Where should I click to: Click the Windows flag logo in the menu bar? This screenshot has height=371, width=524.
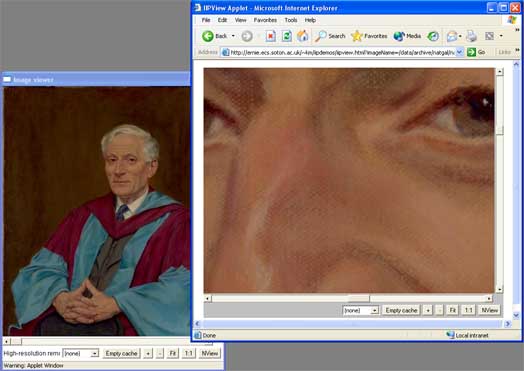[511, 20]
